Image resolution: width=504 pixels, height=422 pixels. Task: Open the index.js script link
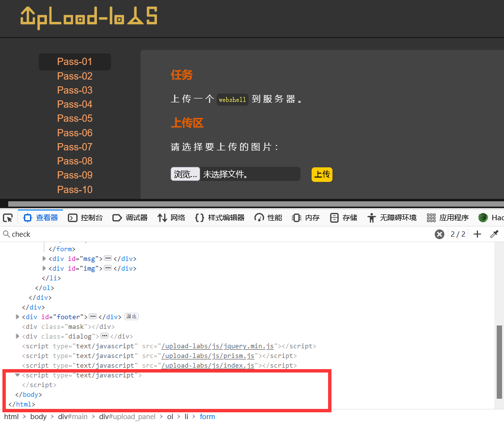pyautogui.click(x=208, y=365)
